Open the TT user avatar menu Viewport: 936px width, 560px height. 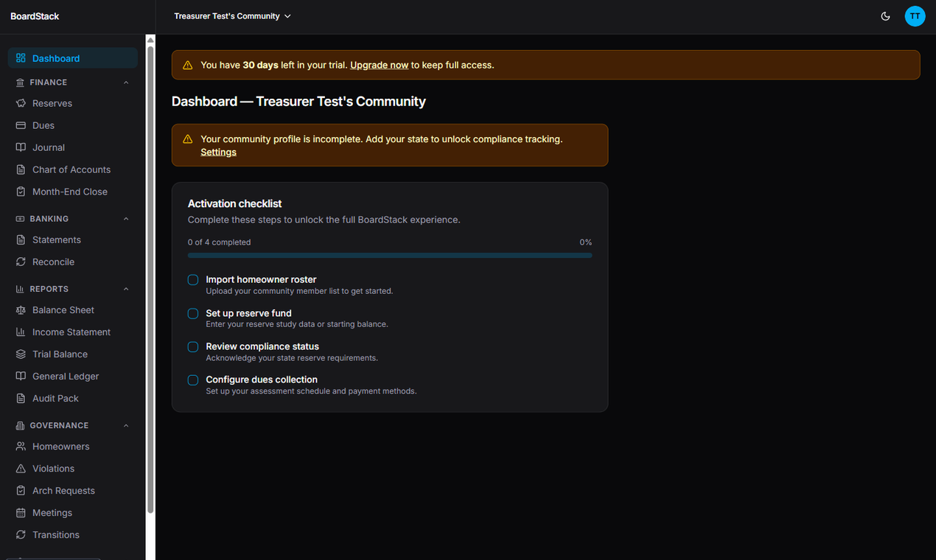915,16
